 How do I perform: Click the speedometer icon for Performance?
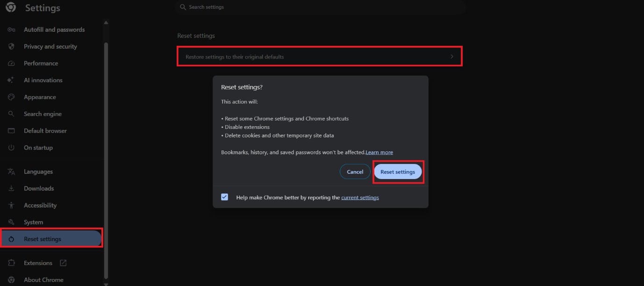pyautogui.click(x=12, y=63)
